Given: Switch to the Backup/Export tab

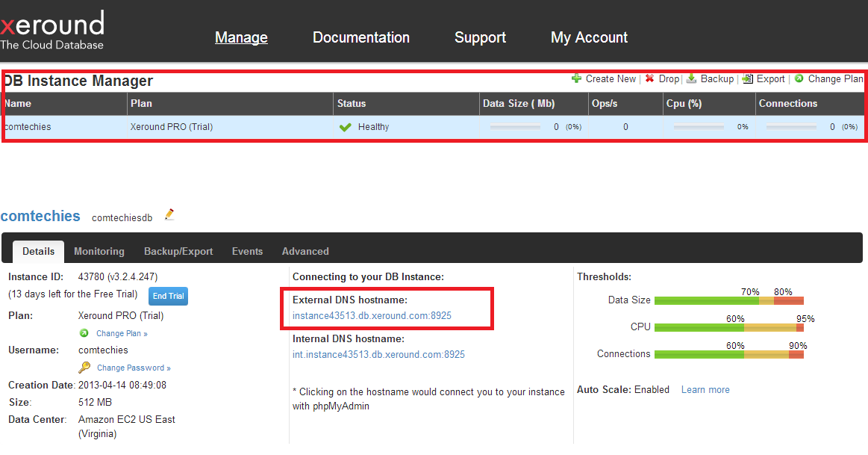Looking at the screenshot, I should tap(178, 251).
